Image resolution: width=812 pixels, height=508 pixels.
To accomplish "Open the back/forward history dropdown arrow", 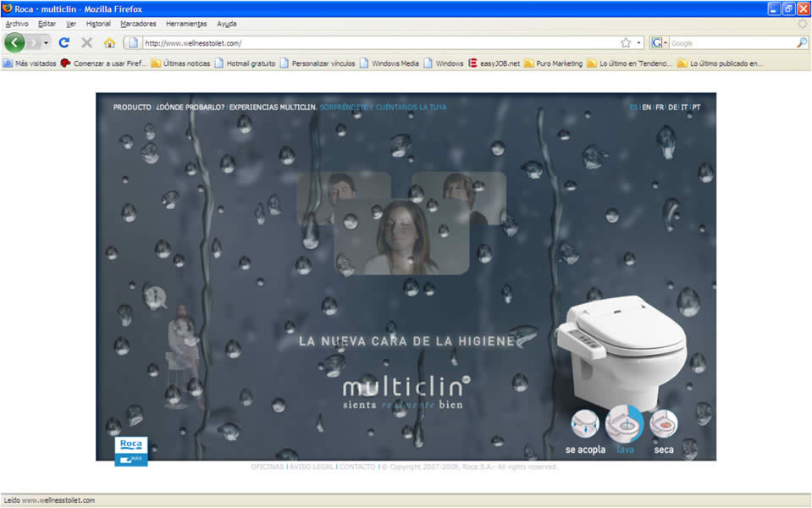I will point(46,42).
